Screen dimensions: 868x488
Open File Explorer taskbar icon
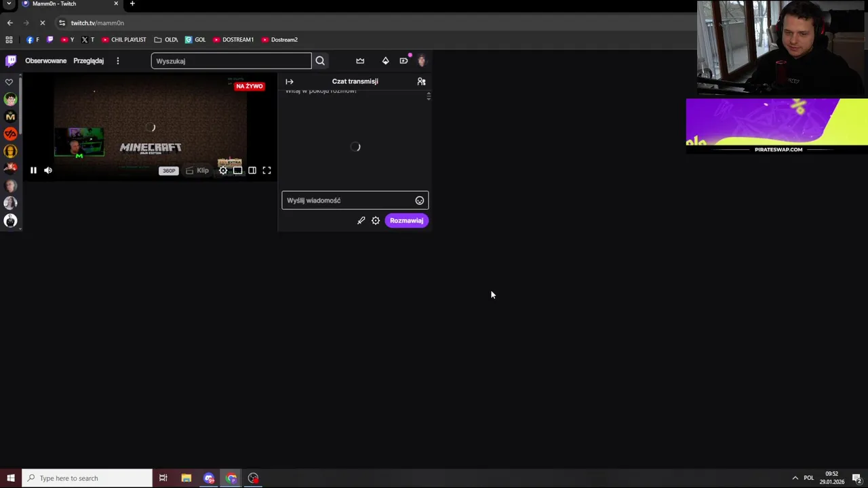click(186, 479)
